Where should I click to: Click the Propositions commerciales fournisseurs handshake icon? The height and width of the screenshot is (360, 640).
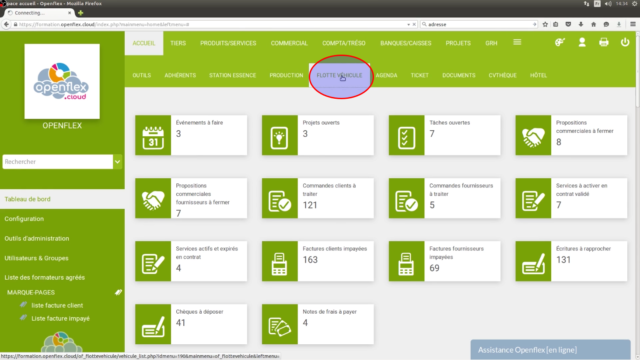click(x=153, y=198)
